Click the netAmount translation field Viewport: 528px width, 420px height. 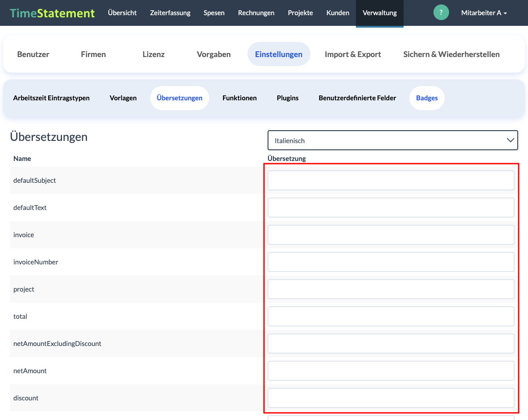pos(391,371)
